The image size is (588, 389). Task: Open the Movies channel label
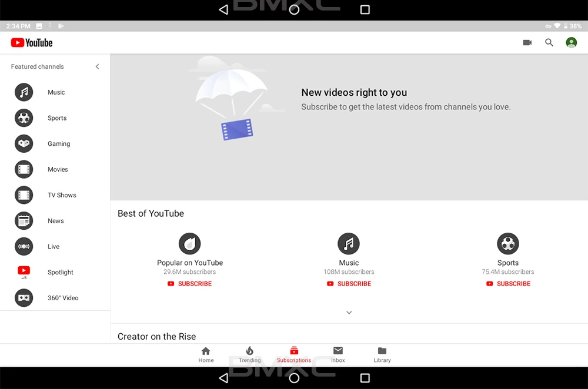pos(58,169)
